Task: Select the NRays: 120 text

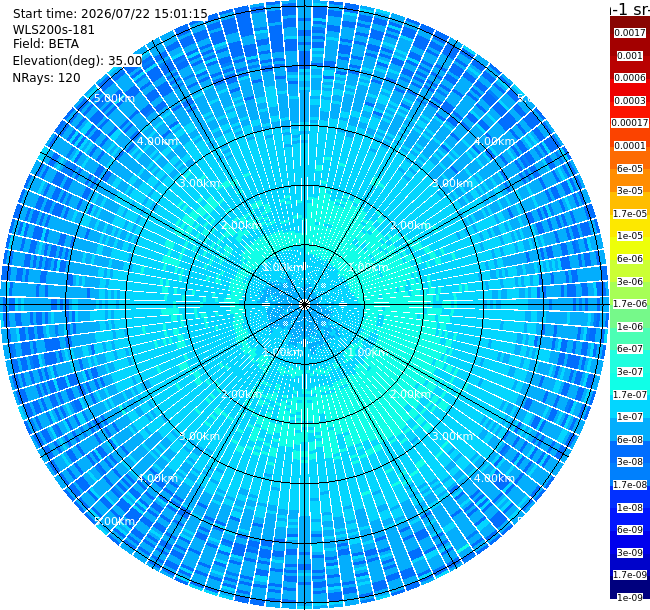Action: 46,77
